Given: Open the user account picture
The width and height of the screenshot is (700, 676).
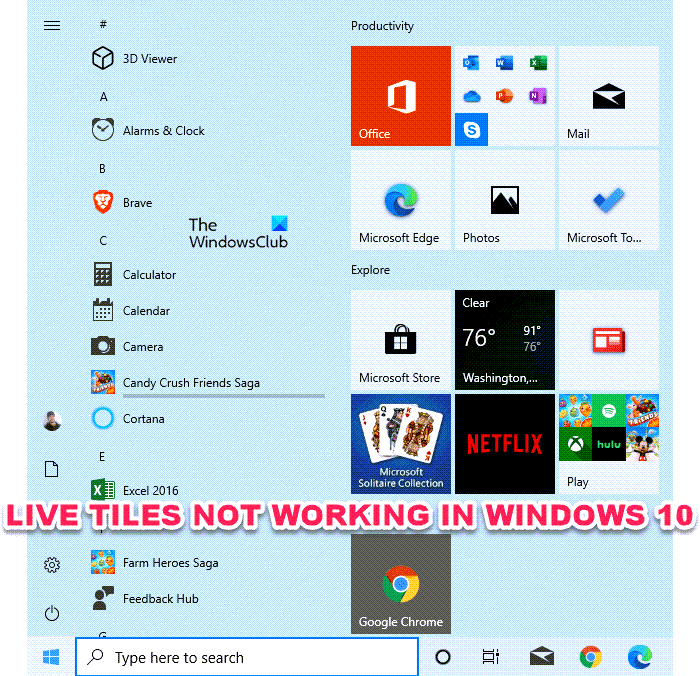Looking at the screenshot, I should coord(52,421).
